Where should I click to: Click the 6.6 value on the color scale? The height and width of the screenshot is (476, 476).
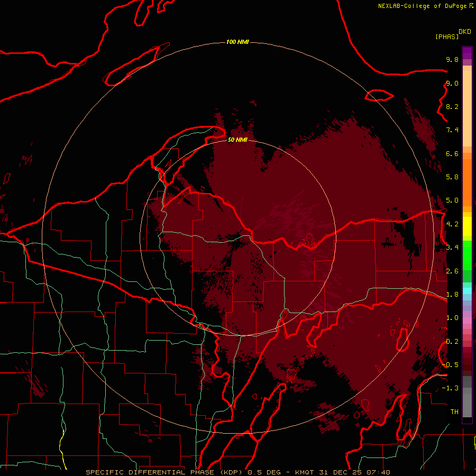(x=452, y=153)
